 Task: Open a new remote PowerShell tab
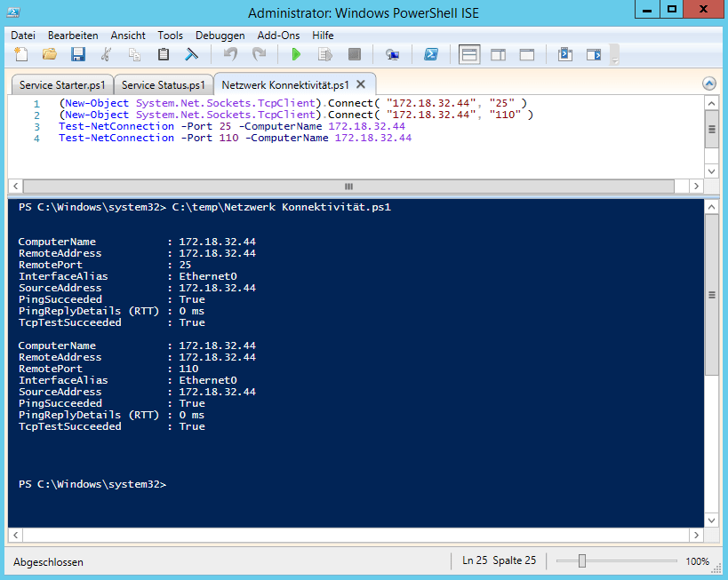coord(392,55)
